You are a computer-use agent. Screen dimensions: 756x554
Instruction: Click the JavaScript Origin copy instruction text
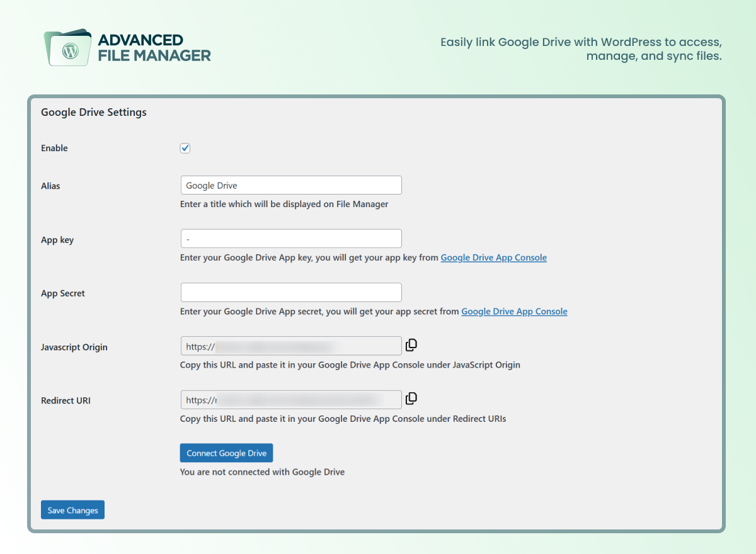[350, 365]
